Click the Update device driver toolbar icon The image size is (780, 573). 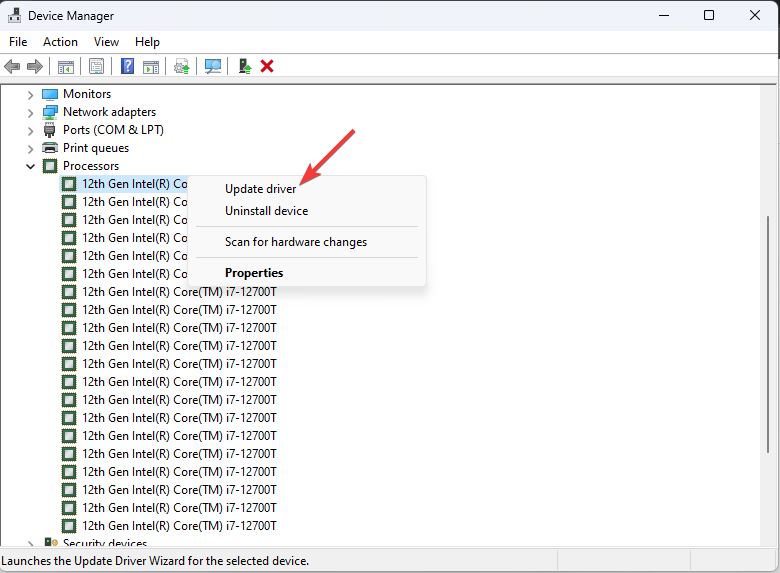click(182, 66)
